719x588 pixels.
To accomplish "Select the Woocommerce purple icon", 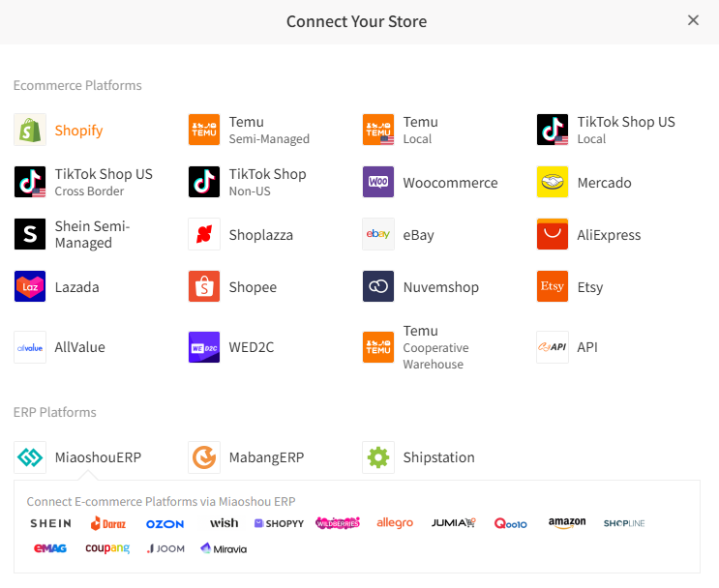I will click(378, 182).
